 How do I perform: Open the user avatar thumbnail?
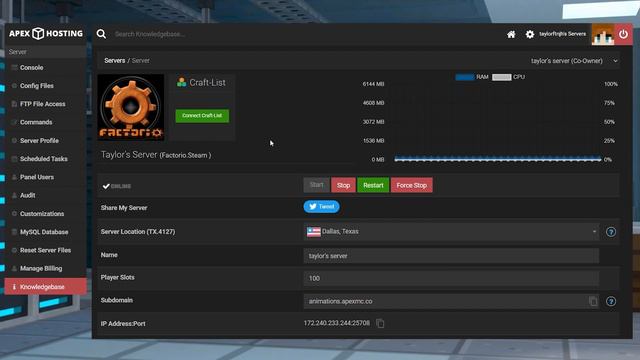(603, 34)
